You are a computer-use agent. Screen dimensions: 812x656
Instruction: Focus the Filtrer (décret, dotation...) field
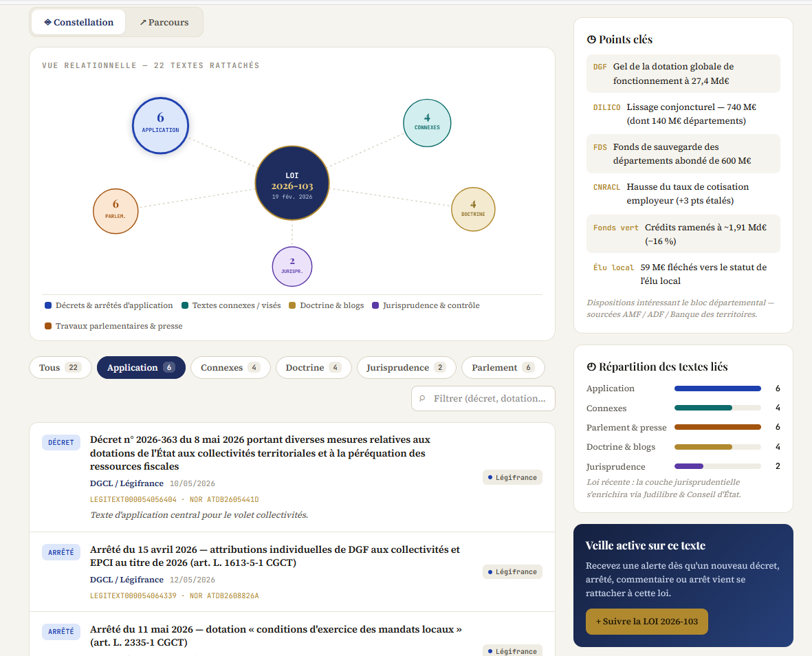(483, 398)
